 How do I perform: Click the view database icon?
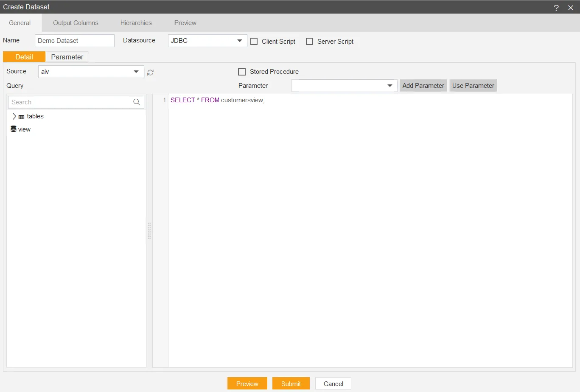[x=14, y=129]
